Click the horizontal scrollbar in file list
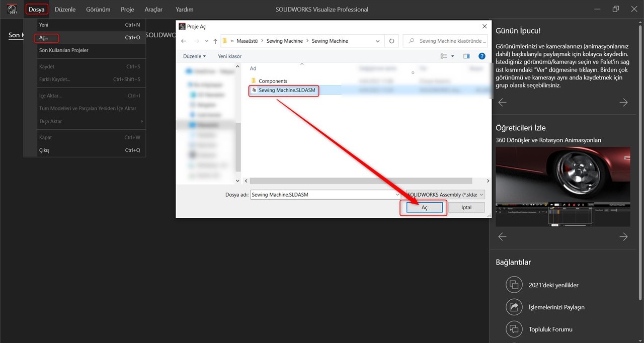This screenshot has width=644, height=343. (361, 181)
